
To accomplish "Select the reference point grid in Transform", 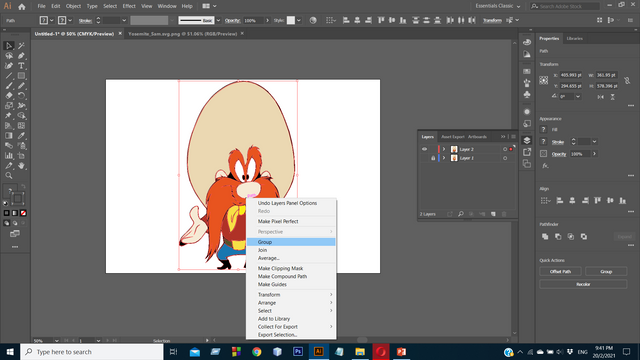I will click(544, 80).
